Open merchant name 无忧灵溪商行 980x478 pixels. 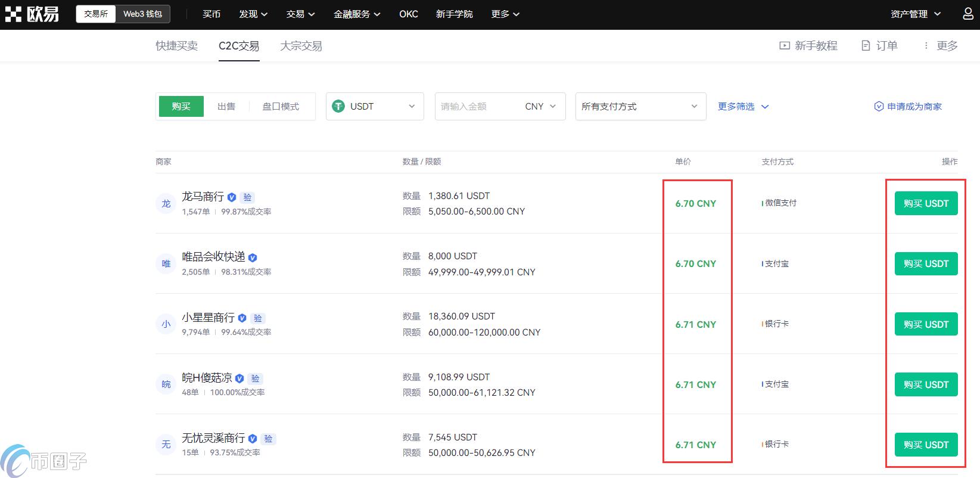[213, 438]
